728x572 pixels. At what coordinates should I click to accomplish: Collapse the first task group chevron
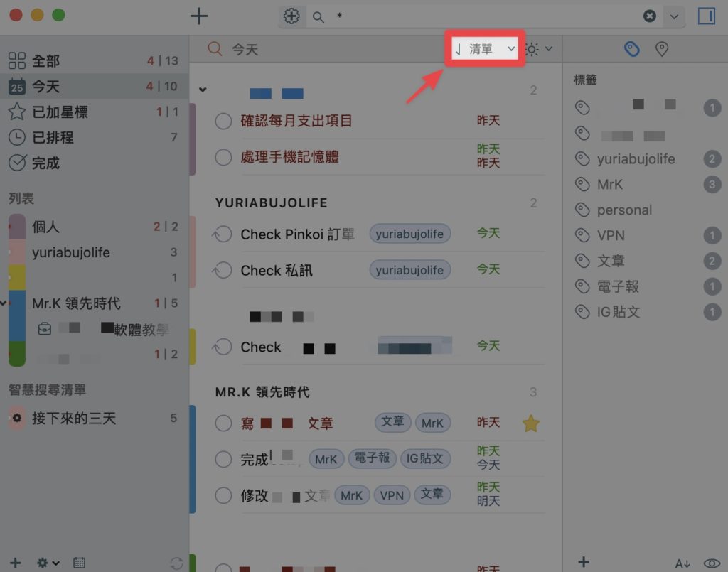point(203,89)
